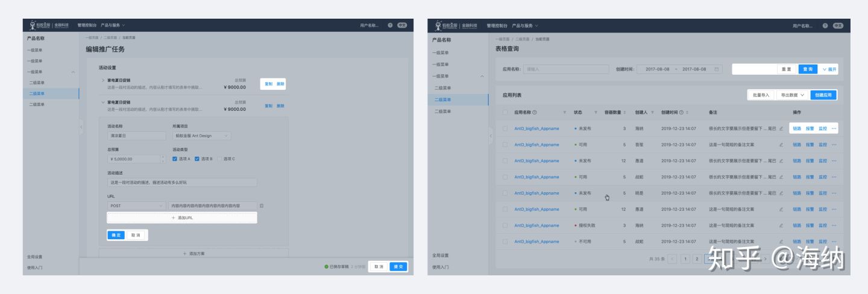Click 应用名称 search input field
This screenshot has width=868, height=294.
point(566,69)
